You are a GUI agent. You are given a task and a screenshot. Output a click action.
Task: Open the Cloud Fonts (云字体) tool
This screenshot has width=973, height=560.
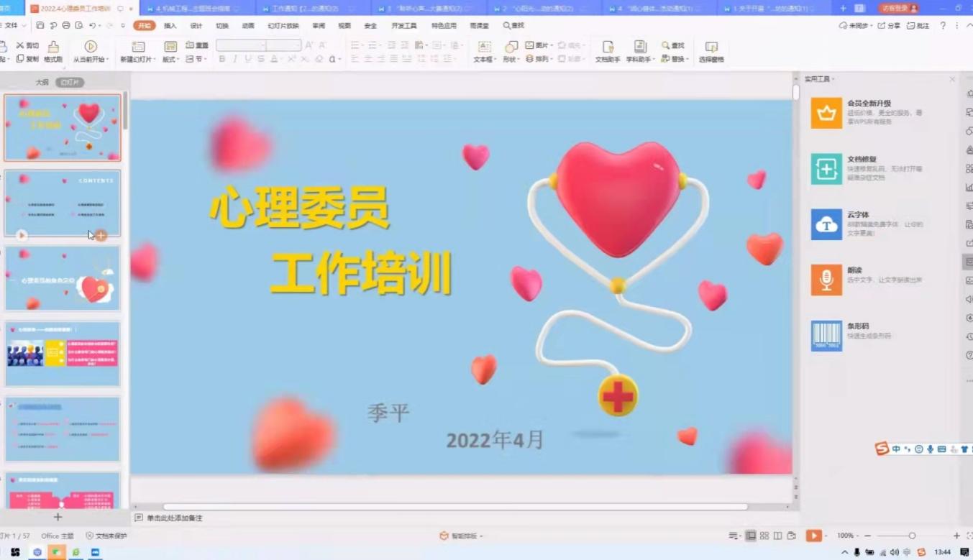(826, 225)
